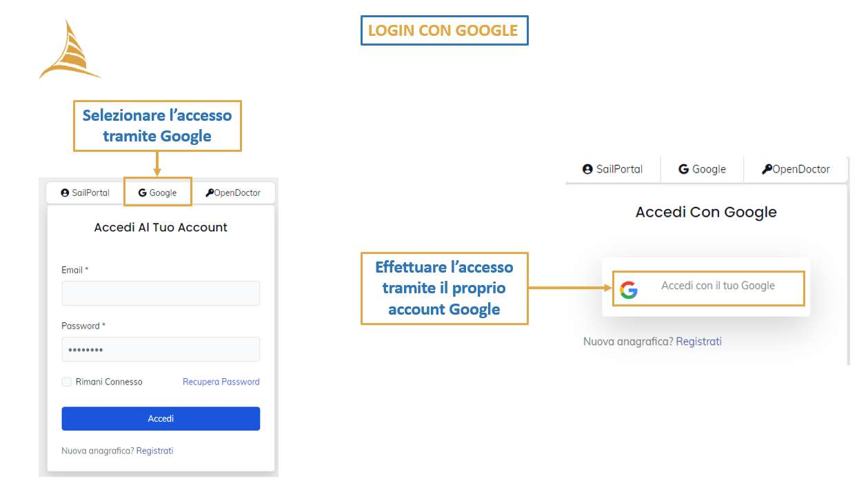Focus the Email input field
This screenshot has height=481, width=868.
(x=161, y=293)
